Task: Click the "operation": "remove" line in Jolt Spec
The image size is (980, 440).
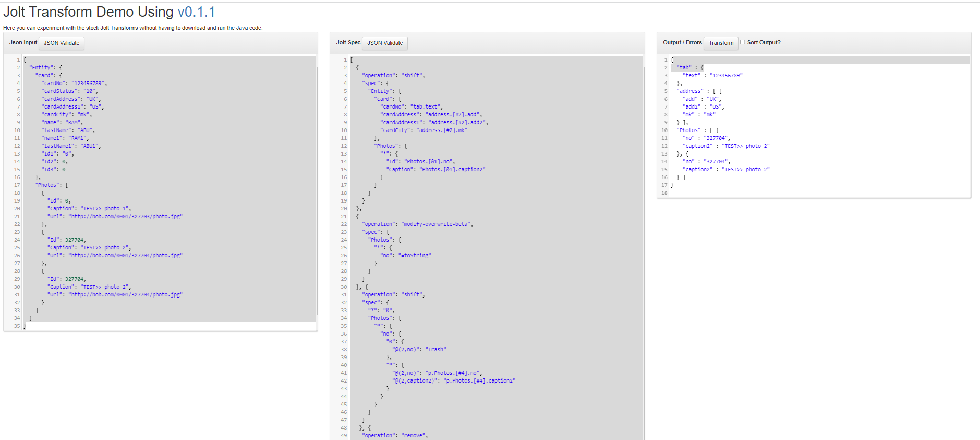Action: (x=395, y=435)
